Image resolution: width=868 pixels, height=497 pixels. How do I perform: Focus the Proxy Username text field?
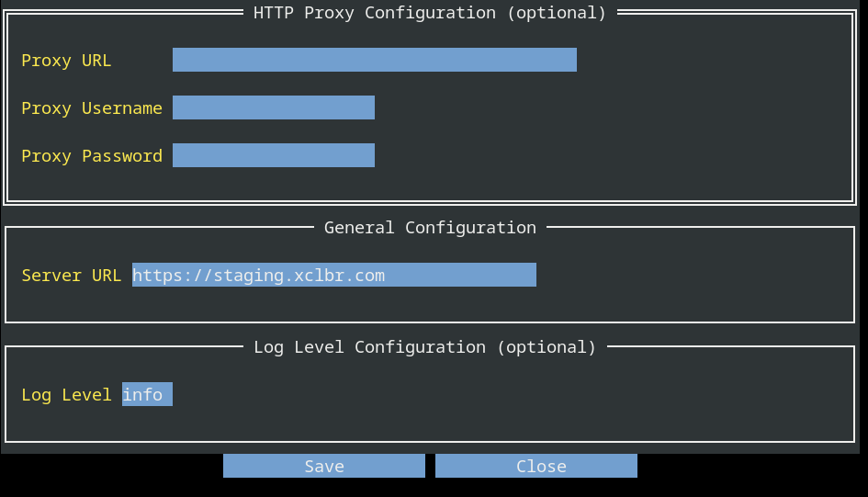tap(273, 107)
